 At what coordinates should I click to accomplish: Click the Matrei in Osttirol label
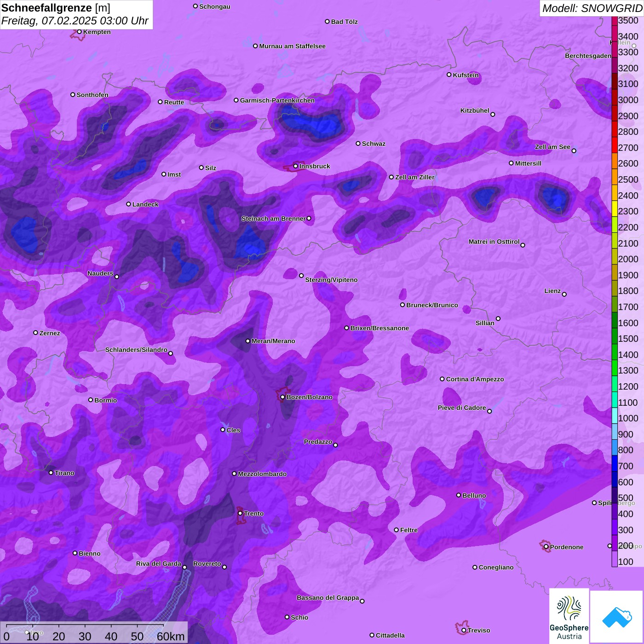click(494, 241)
